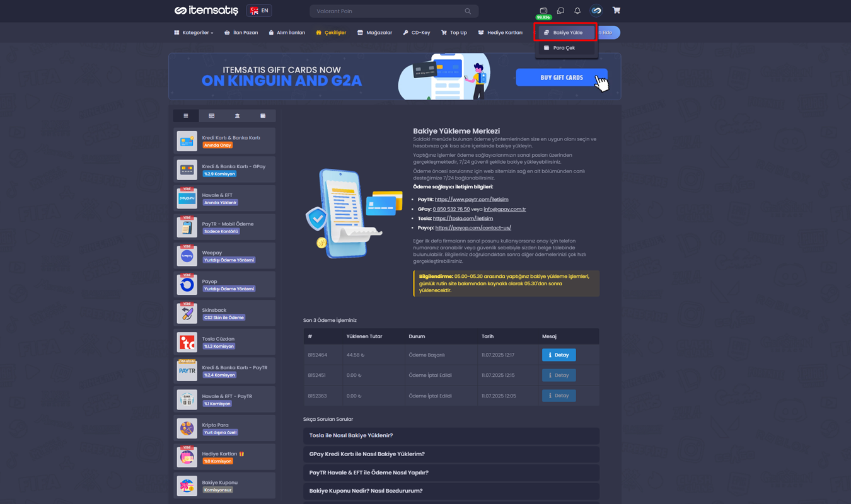
Task: Filter by bank transfer tab icon
Action: 238,116
